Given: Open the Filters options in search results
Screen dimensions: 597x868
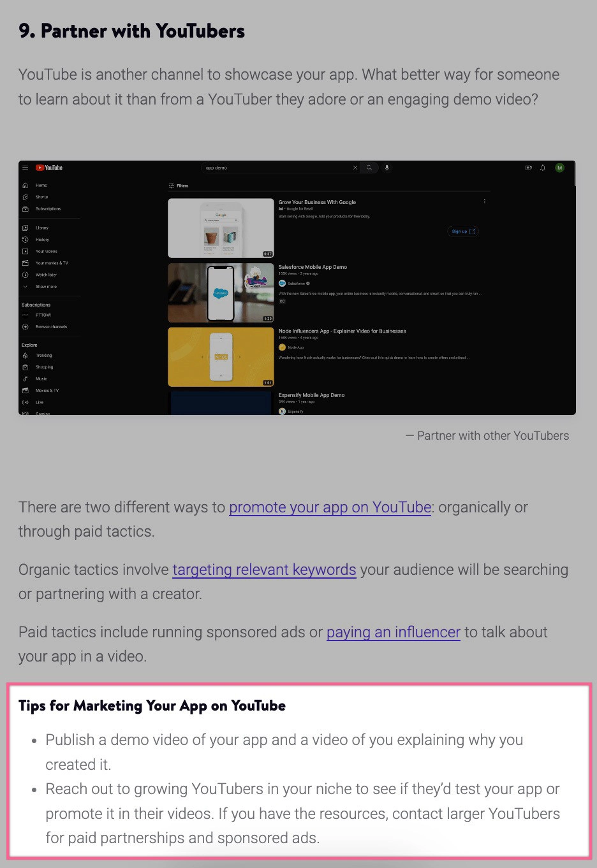Looking at the screenshot, I should (179, 186).
